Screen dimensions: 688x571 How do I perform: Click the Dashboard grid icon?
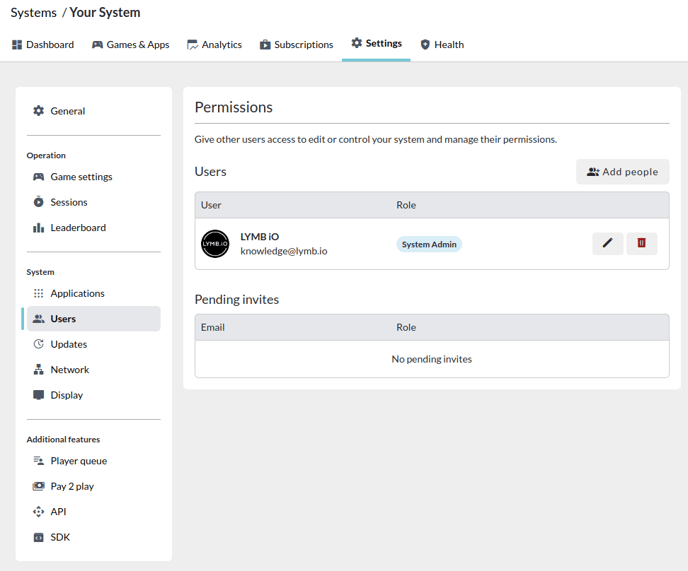click(x=17, y=45)
